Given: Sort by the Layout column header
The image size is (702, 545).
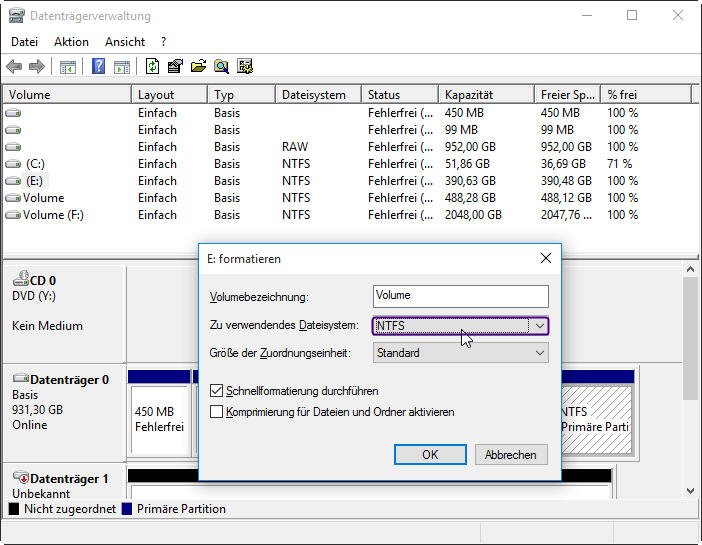Looking at the screenshot, I should pos(170,95).
